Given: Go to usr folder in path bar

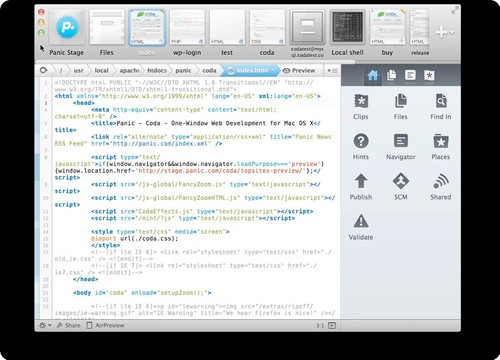Looking at the screenshot, I should point(79,70).
